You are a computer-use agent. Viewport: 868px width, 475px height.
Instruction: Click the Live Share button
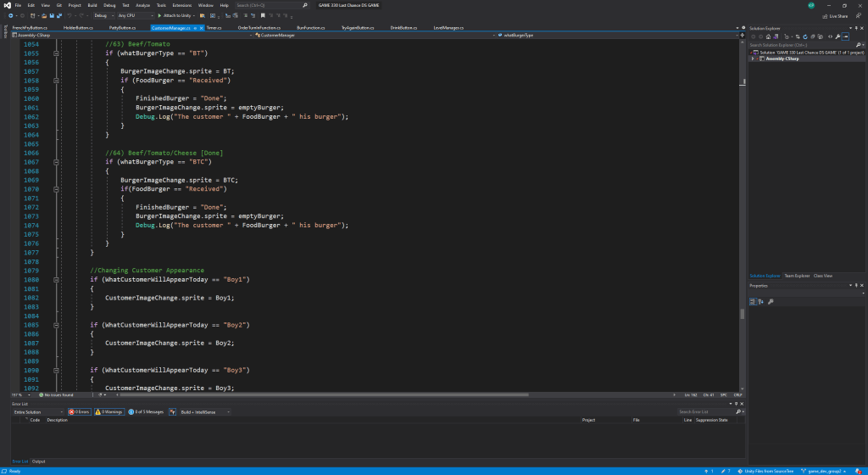tap(835, 15)
